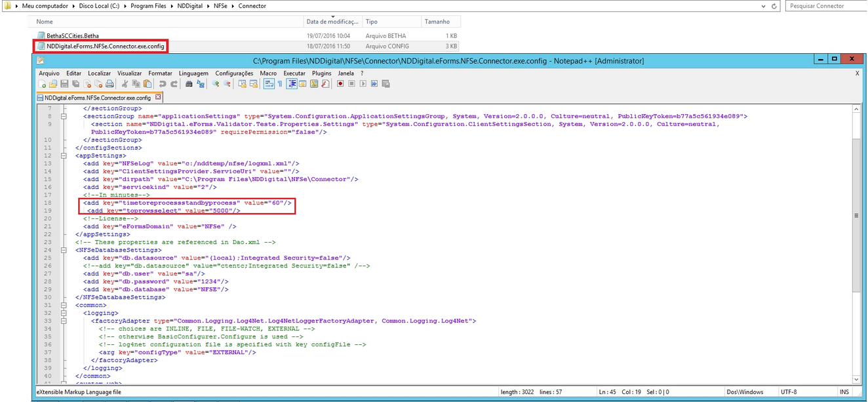
Task: Start recording a macro
Action: click(x=339, y=83)
